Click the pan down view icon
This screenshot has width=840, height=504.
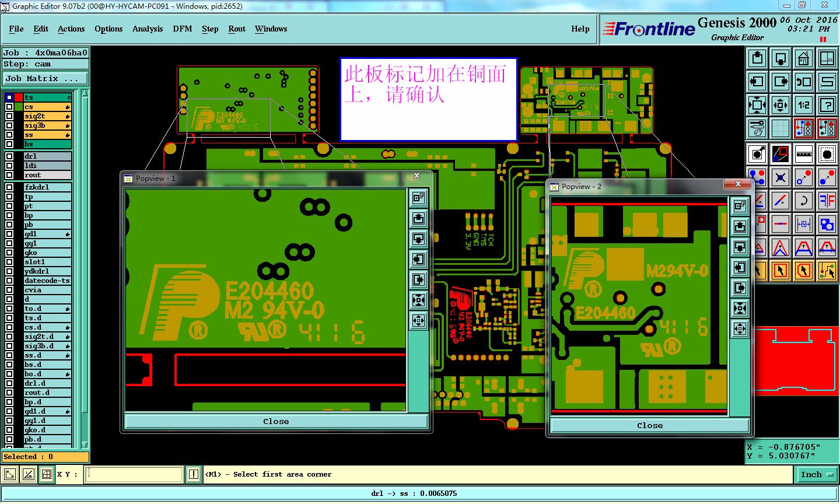coord(780,58)
